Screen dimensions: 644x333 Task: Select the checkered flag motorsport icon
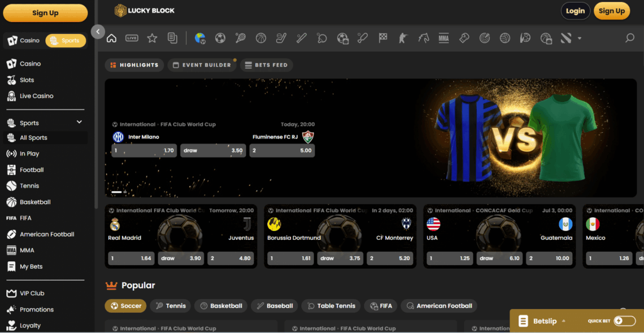tap(383, 38)
